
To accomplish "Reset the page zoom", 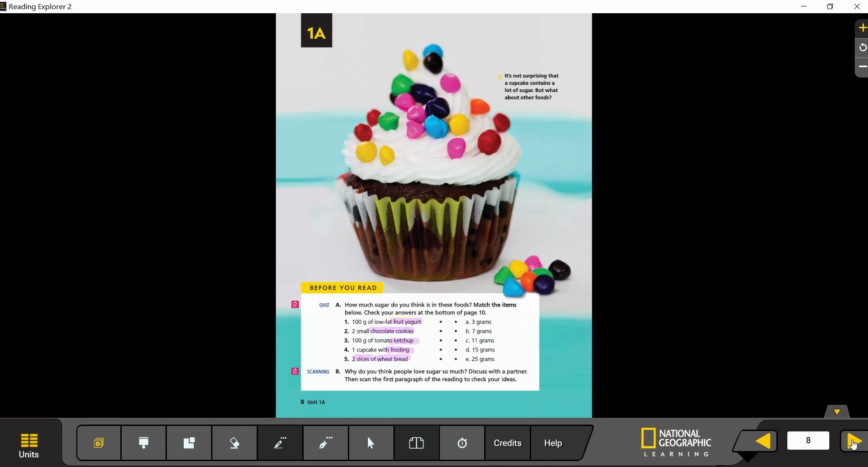I will [862, 47].
